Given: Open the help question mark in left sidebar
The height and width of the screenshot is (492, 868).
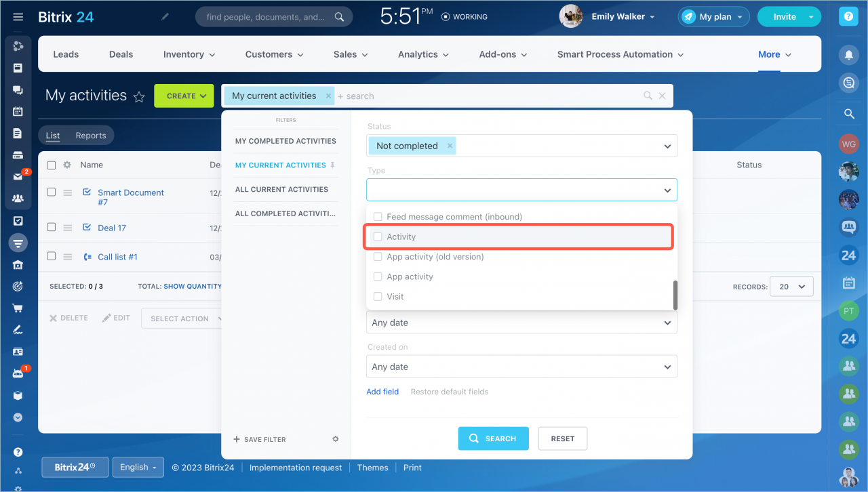Looking at the screenshot, I should pos(18,452).
